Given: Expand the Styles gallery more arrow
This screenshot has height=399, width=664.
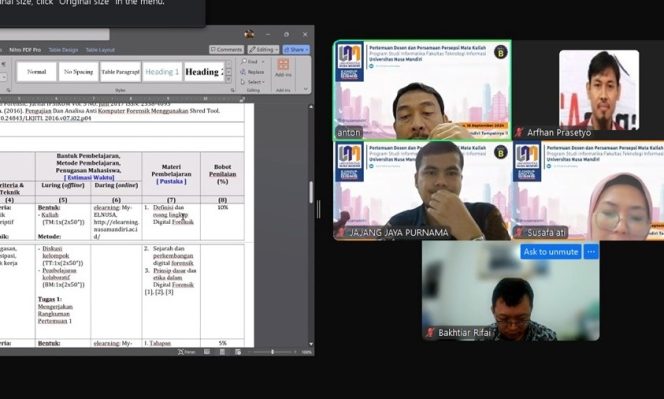Looking at the screenshot, I should (229, 80).
